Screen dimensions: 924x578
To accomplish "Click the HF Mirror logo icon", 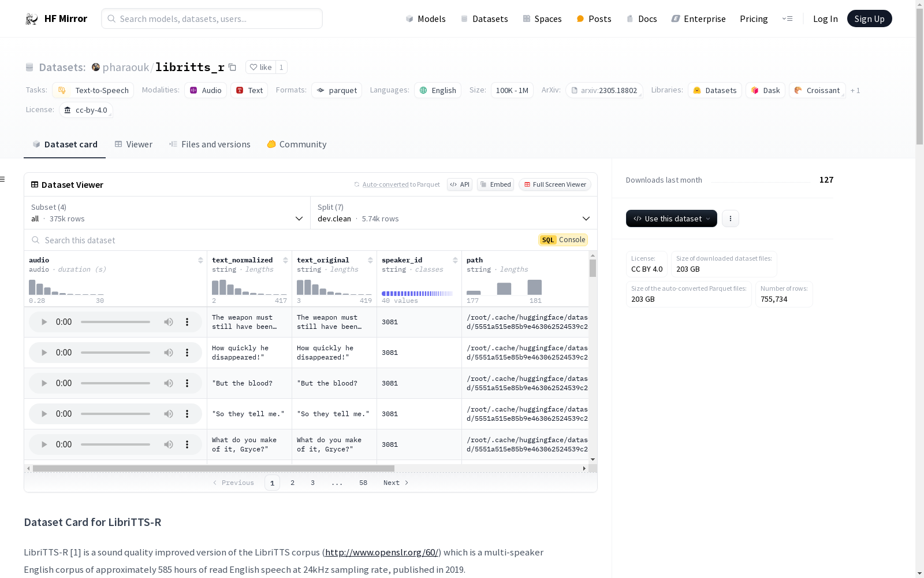I will 32,18.
